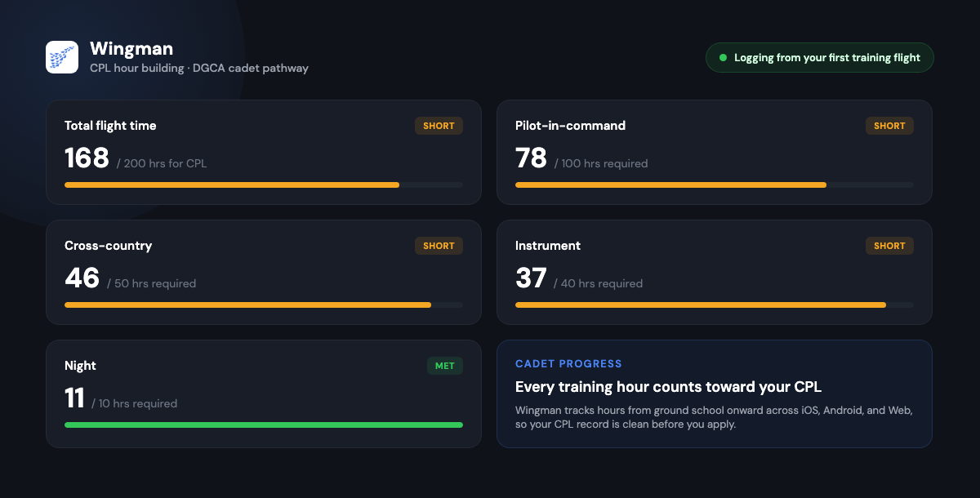Click the MET badge on Night
Screen dimensions: 980x498
[x=444, y=366]
